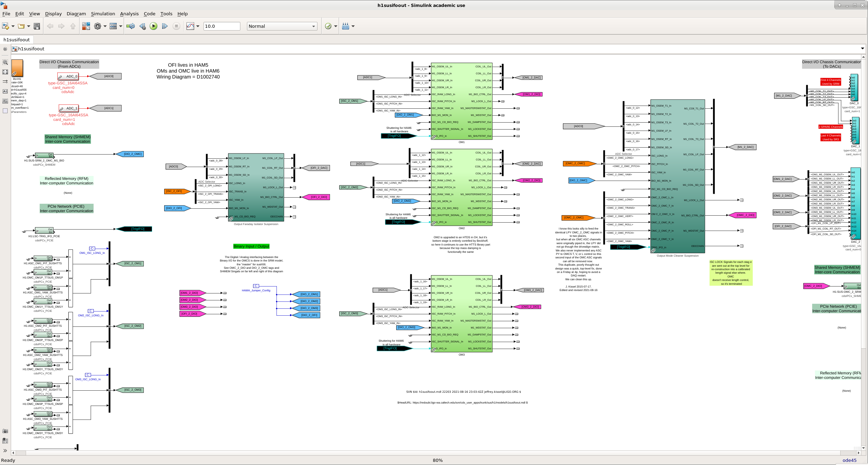Open the Simulation Data Inspector icon
Viewport: 868px width, 465px height.
[190, 26]
